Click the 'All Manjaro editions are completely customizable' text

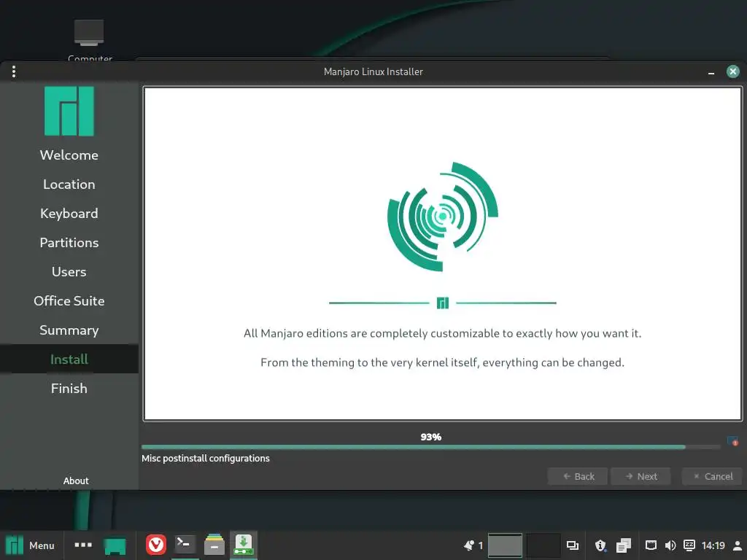[x=443, y=333]
